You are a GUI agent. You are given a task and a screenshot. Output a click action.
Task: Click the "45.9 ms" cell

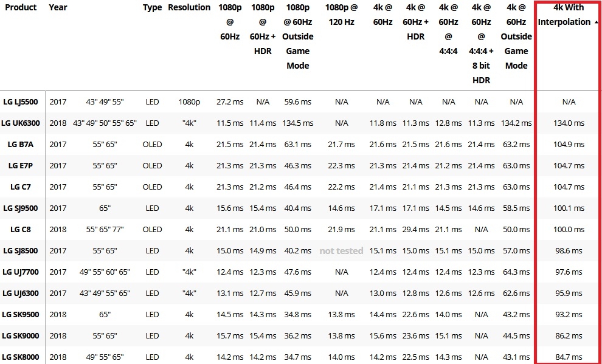(298, 294)
